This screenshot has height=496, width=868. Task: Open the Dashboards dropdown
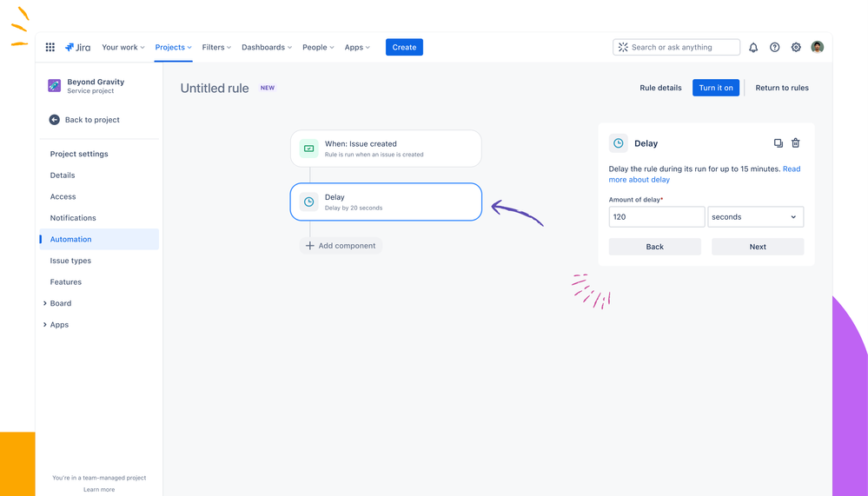coord(266,47)
